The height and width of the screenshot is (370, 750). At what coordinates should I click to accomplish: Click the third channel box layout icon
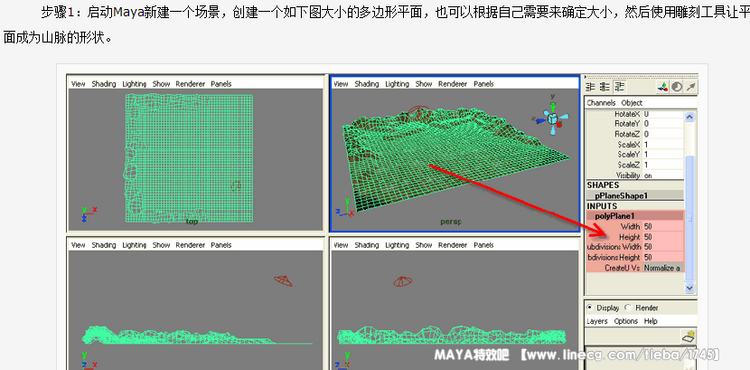coord(619,87)
